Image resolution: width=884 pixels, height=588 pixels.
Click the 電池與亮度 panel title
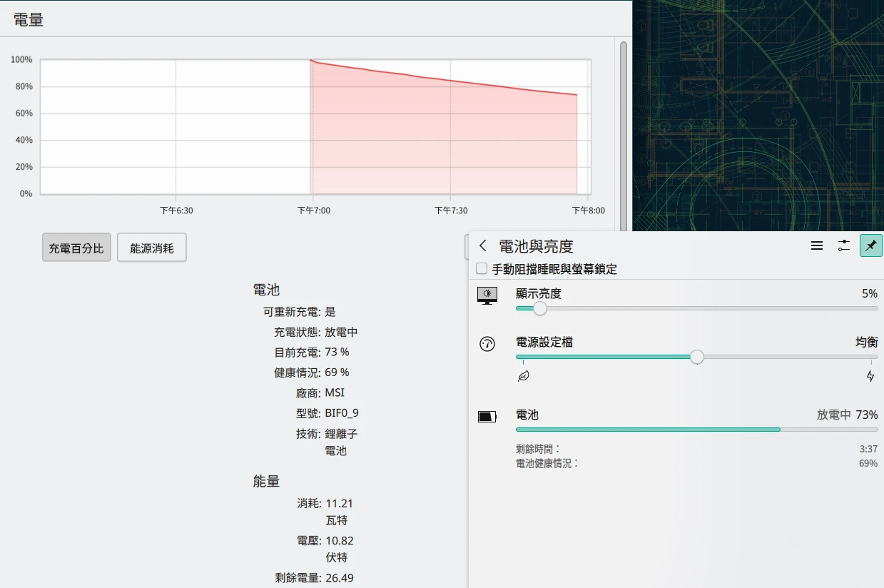click(536, 246)
